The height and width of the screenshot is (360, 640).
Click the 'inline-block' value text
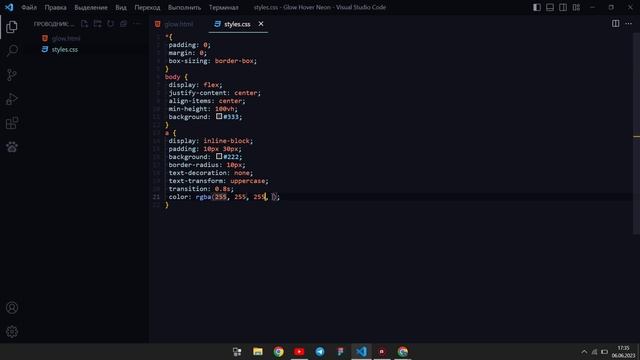pos(227,141)
